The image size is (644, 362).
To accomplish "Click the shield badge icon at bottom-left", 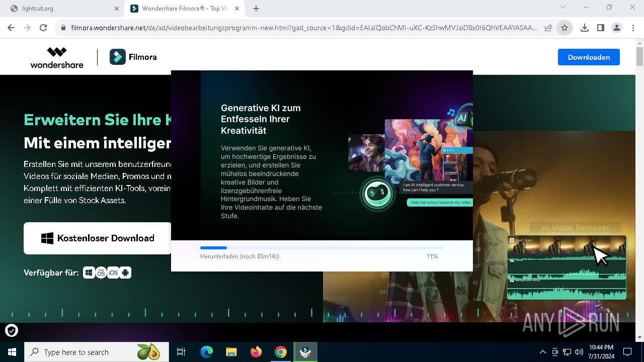I will (x=12, y=330).
